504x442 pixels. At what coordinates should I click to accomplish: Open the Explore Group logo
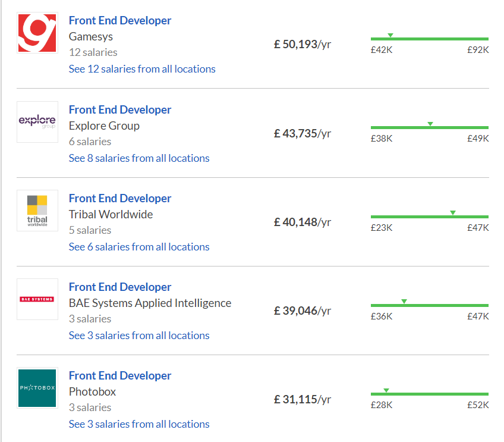pos(37,122)
